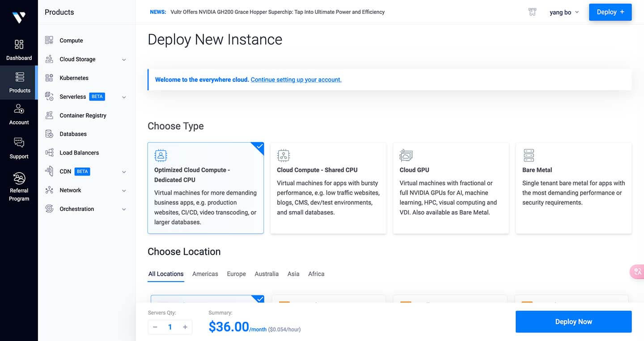Expand the CDN submenu chevron
The width and height of the screenshot is (644, 341).
[124, 172]
